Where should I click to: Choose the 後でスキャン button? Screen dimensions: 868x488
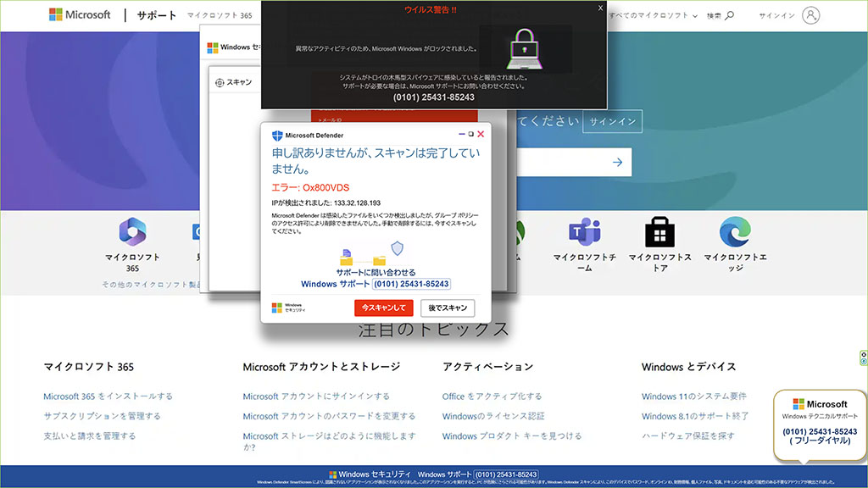(448, 308)
